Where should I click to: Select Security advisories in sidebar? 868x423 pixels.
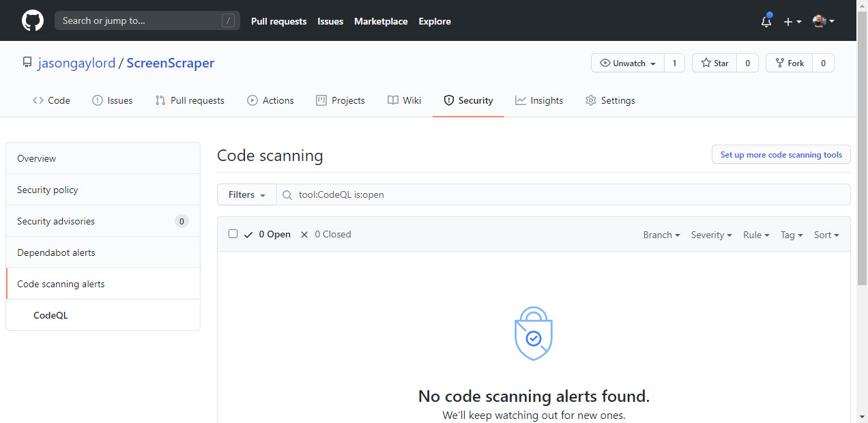click(x=103, y=221)
